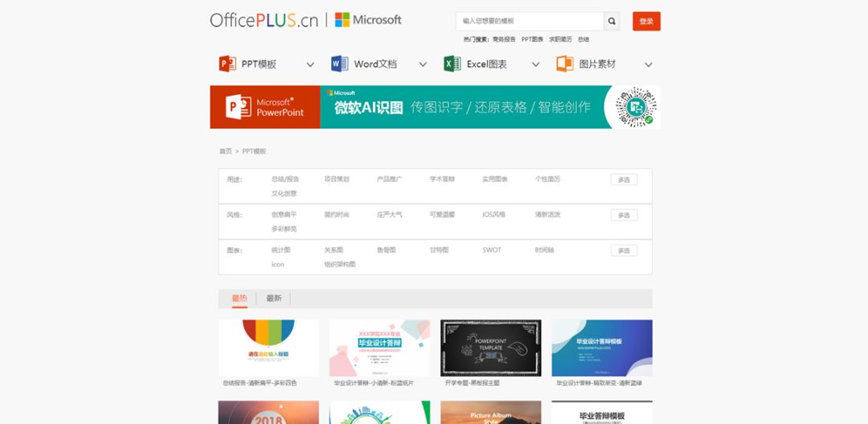The height and width of the screenshot is (424, 868).
Task: Click hot search link PPT图表
Action: coord(532,39)
